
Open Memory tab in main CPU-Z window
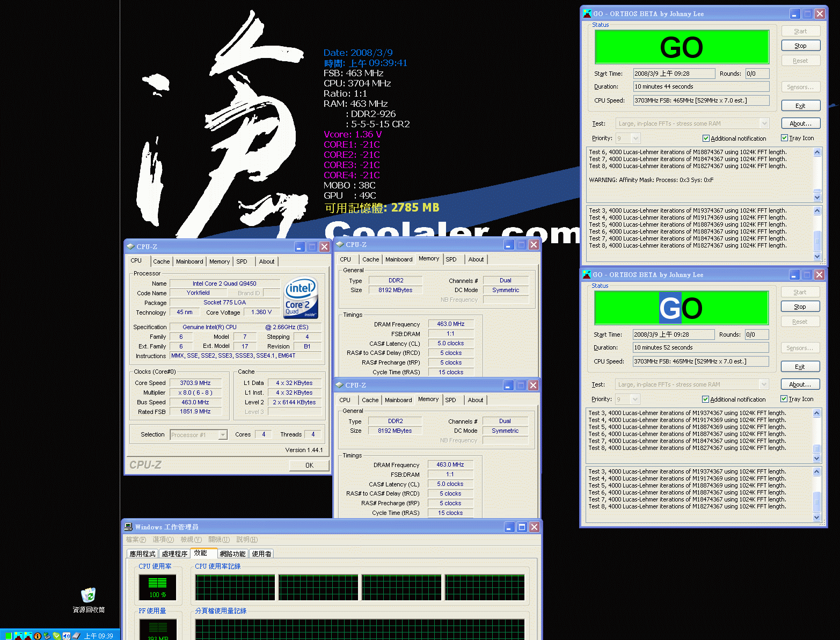click(220, 261)
